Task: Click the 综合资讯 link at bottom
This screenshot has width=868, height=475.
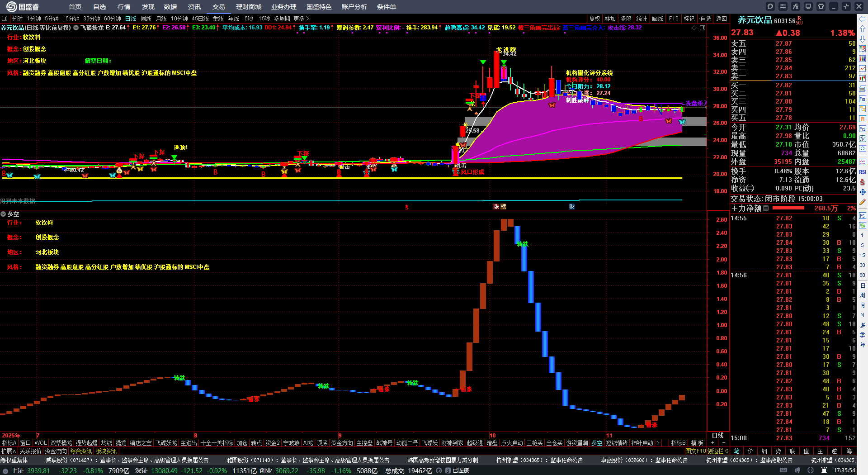Action: pyautogui.click(x=81, y=451)
